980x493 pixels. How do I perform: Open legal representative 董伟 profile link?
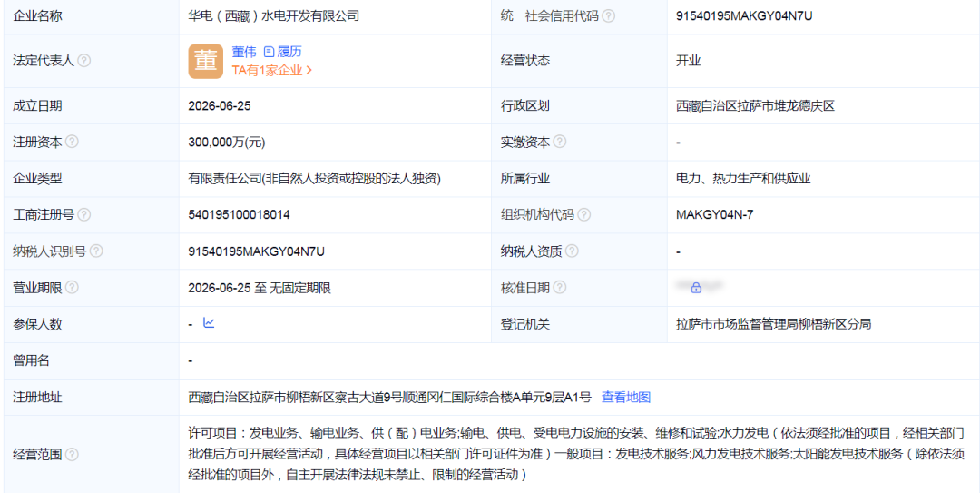[244, 52]
